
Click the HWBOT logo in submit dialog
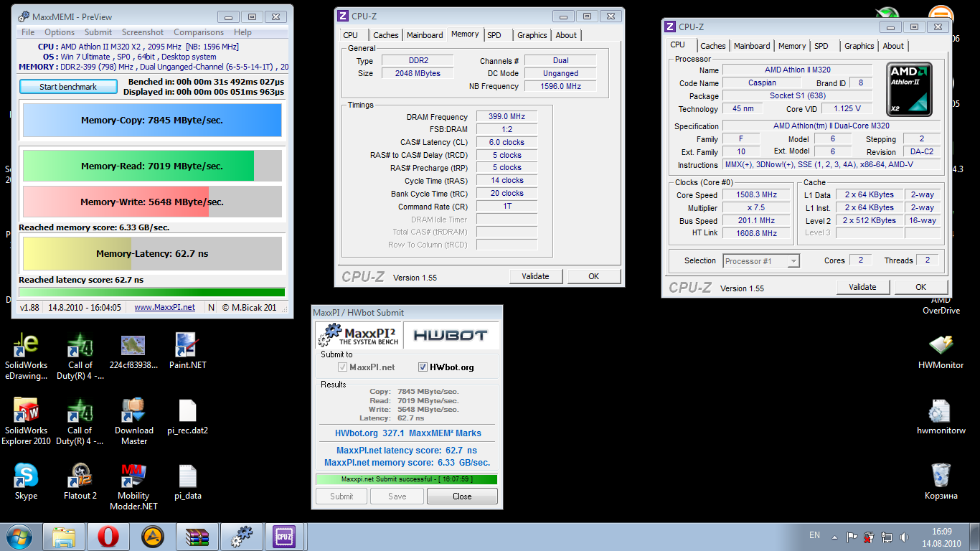451,335
